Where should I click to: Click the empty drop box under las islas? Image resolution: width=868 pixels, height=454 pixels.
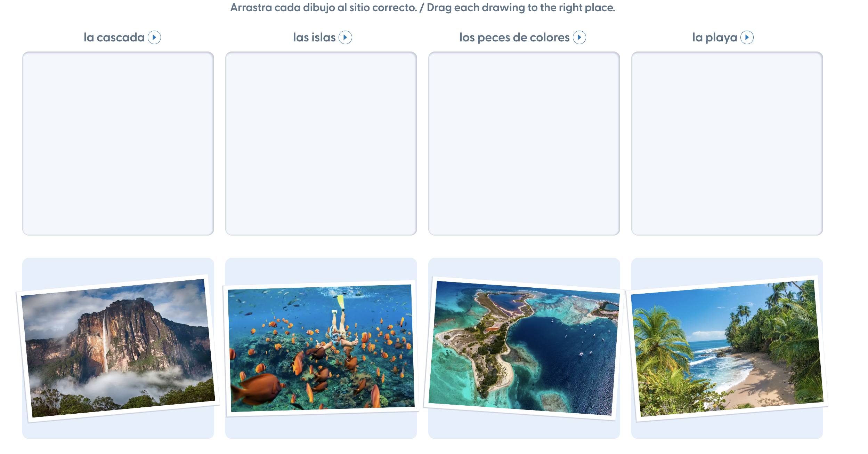[321, 143]
